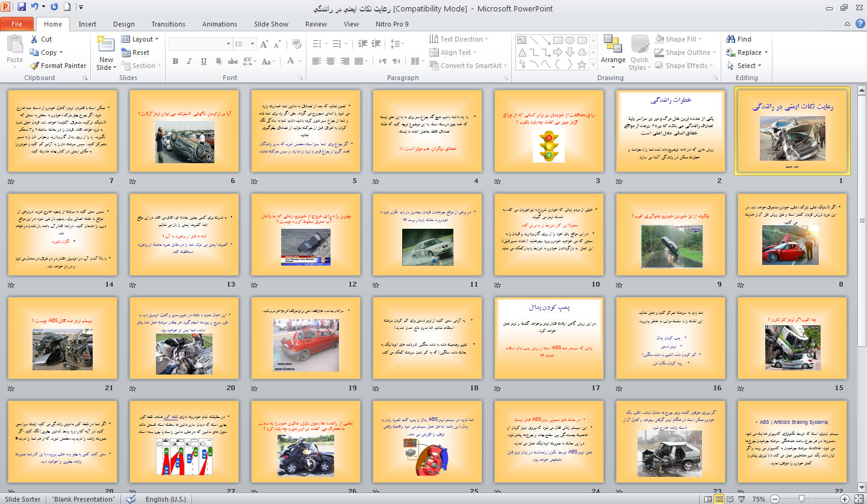The height and width of the screenshot is (504, 867).
Task: Open the Transitions ribbon tab
Action: click(x=168, y=24)
